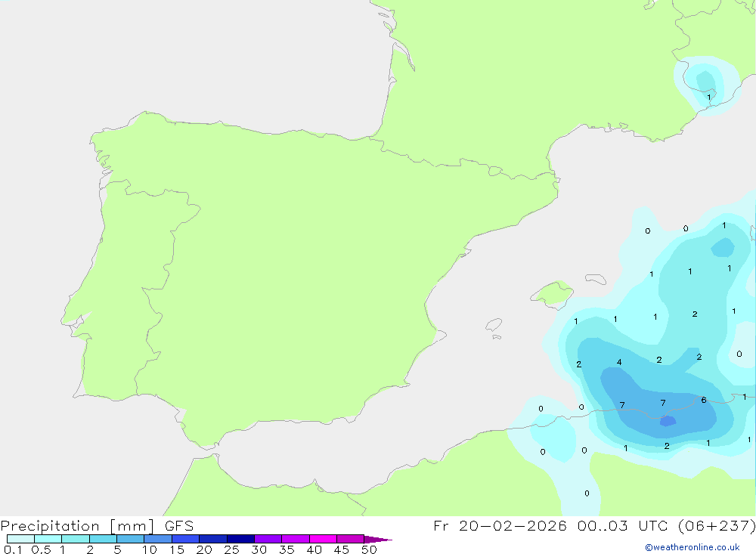Click the legend scale label "30"
This screenshot has width=756, height=554.
tap(259, 549)
